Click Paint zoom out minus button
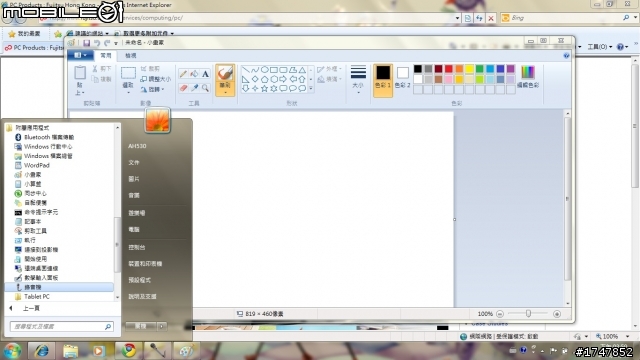Screen dimensions: 640x360 pyautogui.click(x=500, y=314)
